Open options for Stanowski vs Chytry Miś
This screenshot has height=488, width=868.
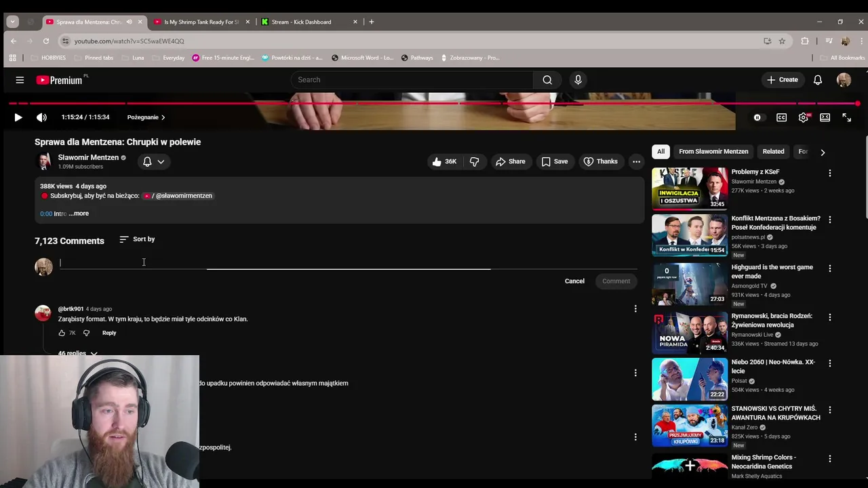829,410
